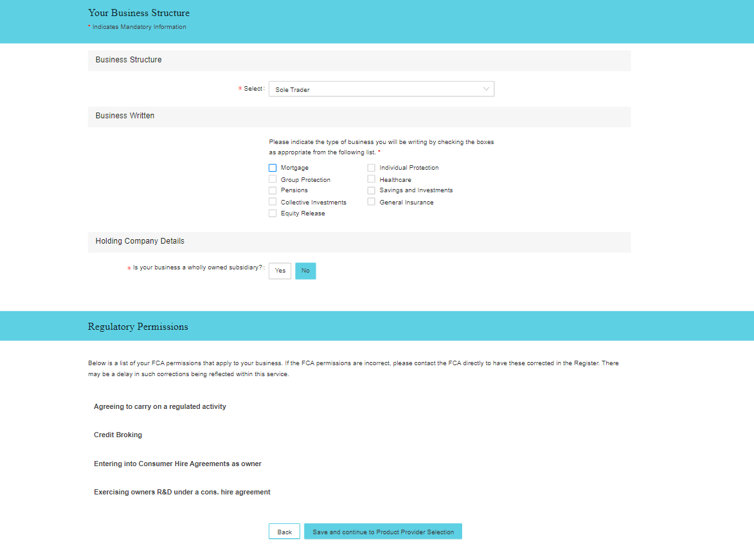Check the Collective Investments box
Viewport: 754px width, 560px height.
coord(273,202)
